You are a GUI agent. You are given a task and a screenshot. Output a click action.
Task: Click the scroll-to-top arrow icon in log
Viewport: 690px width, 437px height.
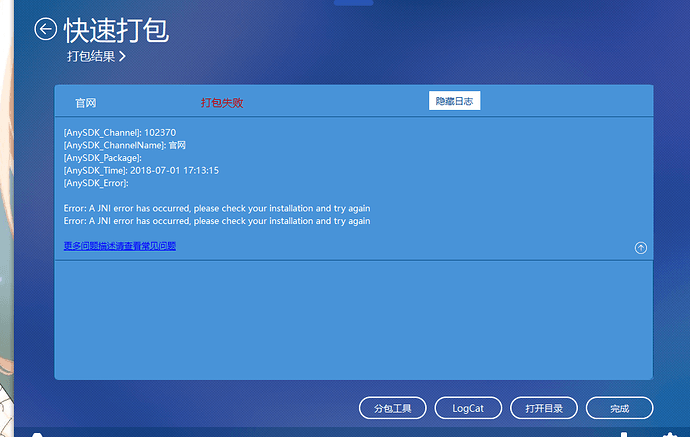pos(641,248)
